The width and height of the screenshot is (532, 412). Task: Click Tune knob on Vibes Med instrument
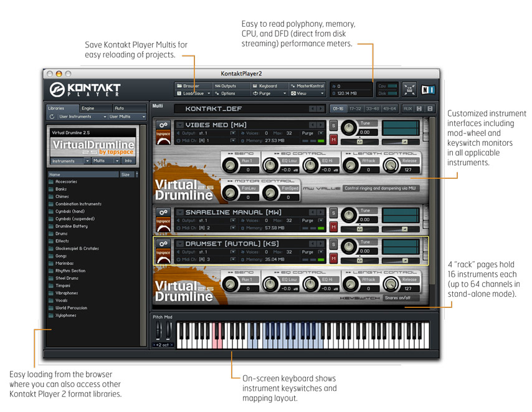349,128
